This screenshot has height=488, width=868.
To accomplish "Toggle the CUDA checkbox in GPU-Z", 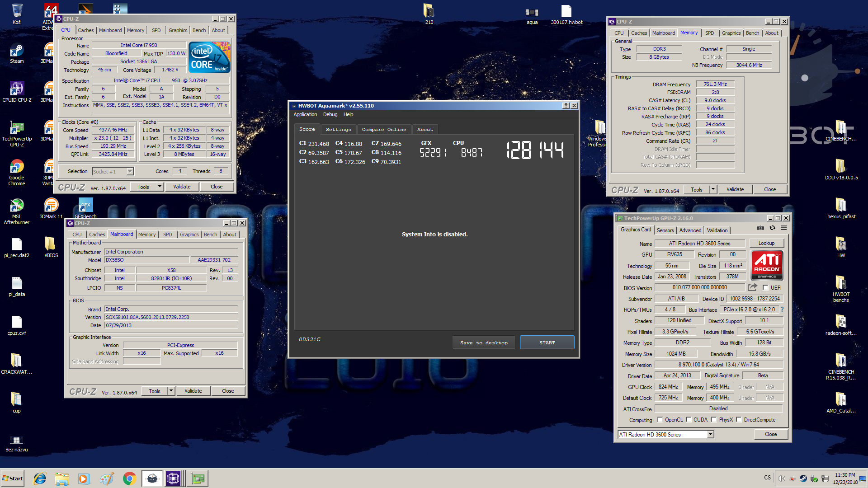I will [689, 420].
